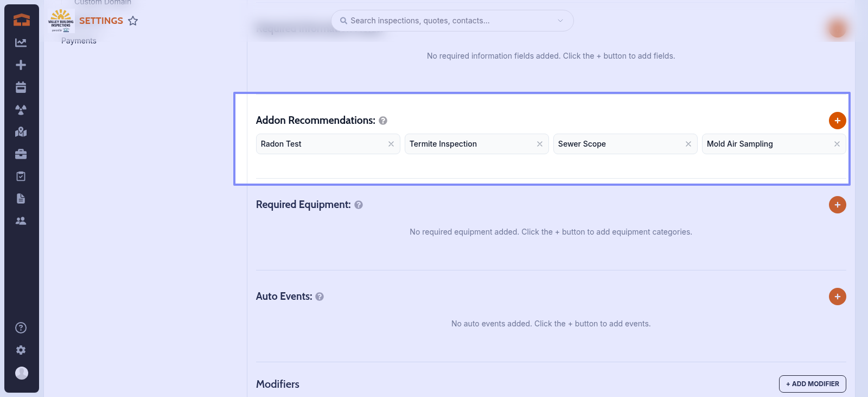Open the Payments settings menu item

coord(79,41)
